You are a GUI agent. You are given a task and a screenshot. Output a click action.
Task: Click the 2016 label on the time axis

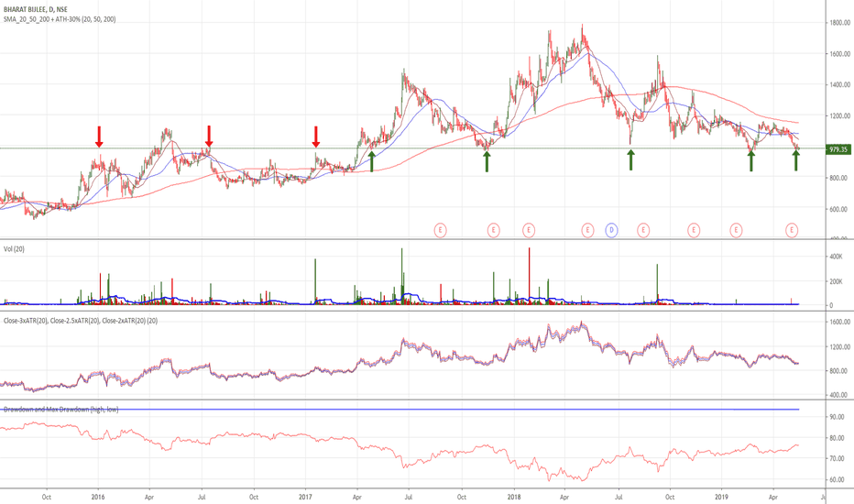(x=98, y=497)
